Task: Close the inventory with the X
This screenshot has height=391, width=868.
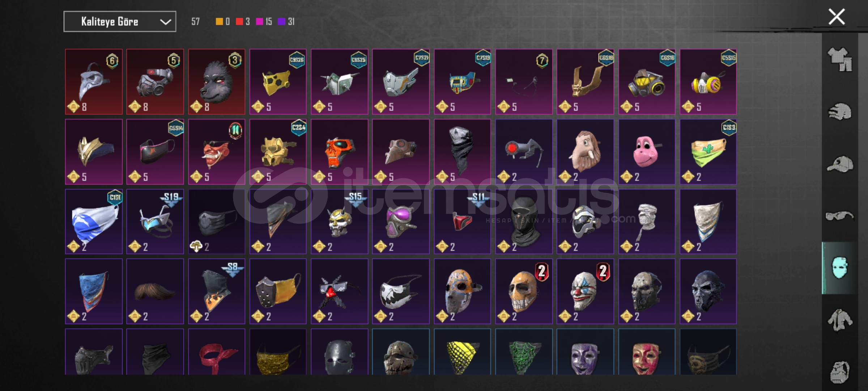Action: point(837,17)
